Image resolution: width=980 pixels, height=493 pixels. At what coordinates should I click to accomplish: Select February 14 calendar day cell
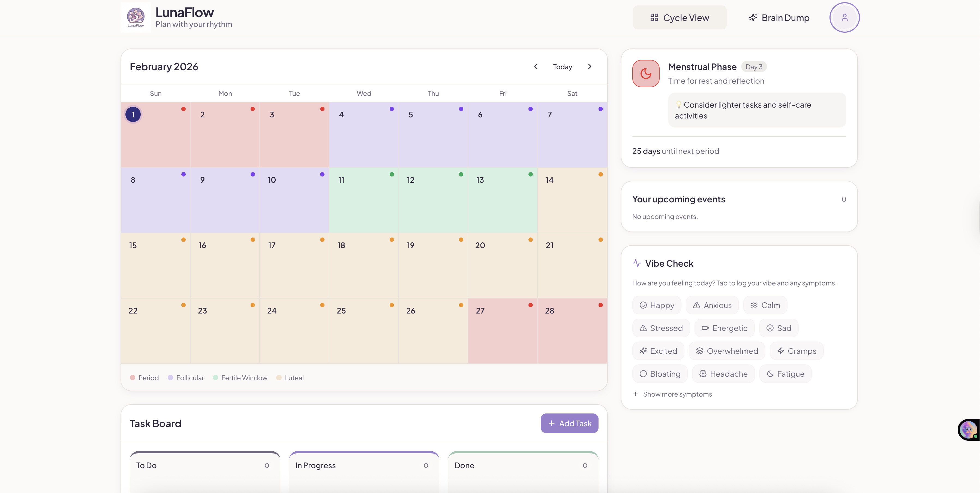click(x=572, y=200)
